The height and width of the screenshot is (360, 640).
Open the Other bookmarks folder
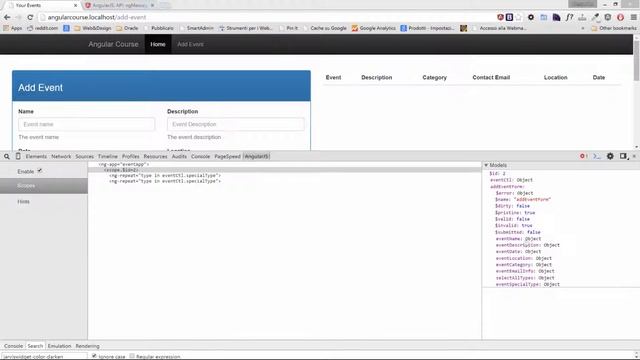pos(614,28)
